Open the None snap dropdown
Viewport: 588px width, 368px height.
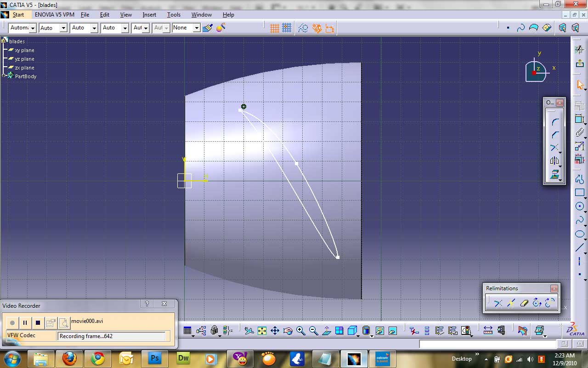(197, 28)
